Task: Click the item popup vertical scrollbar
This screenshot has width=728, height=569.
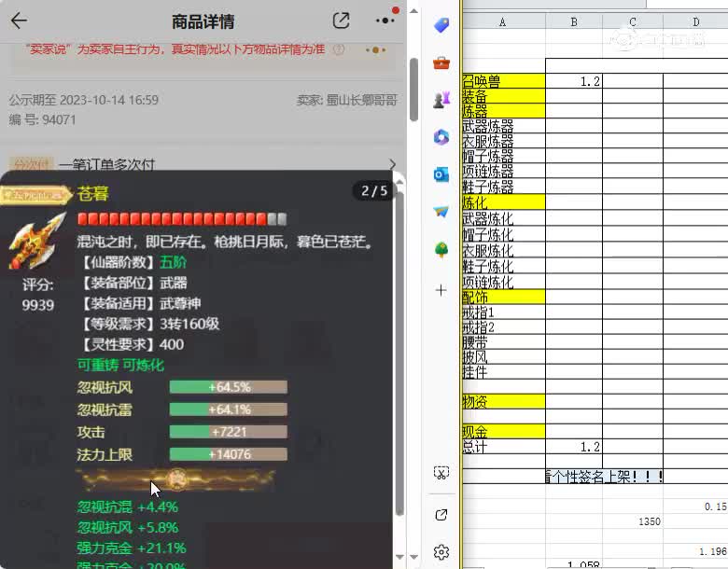Action: (x=399, y=353)
